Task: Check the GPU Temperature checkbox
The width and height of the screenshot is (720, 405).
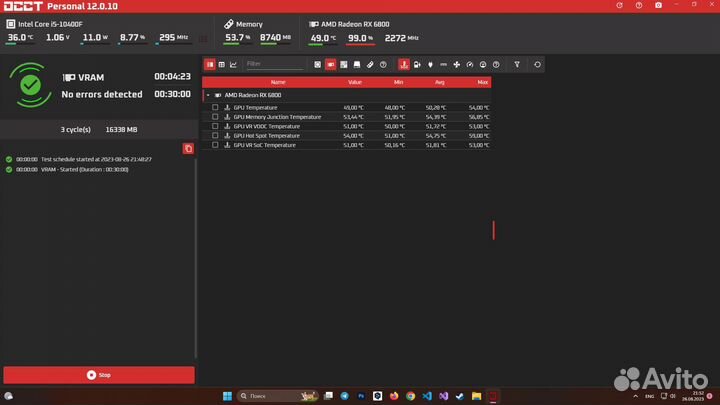Action: [x=215, y=107]
